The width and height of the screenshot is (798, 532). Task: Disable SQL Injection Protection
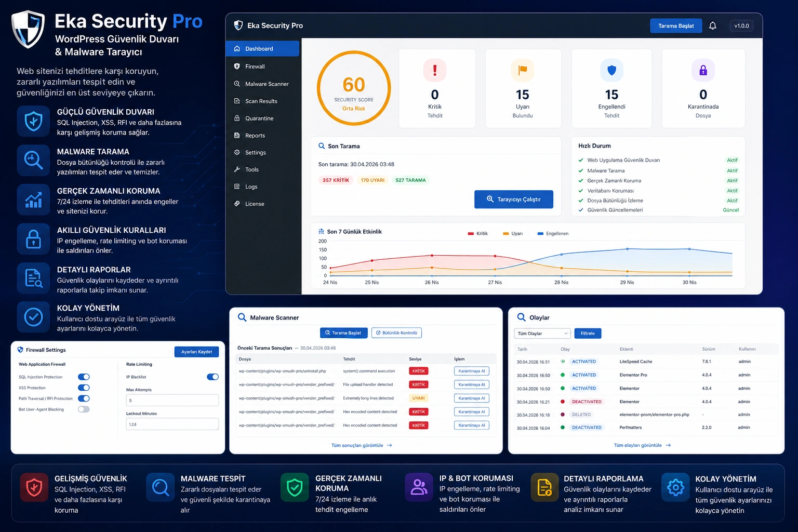point(84,377)
